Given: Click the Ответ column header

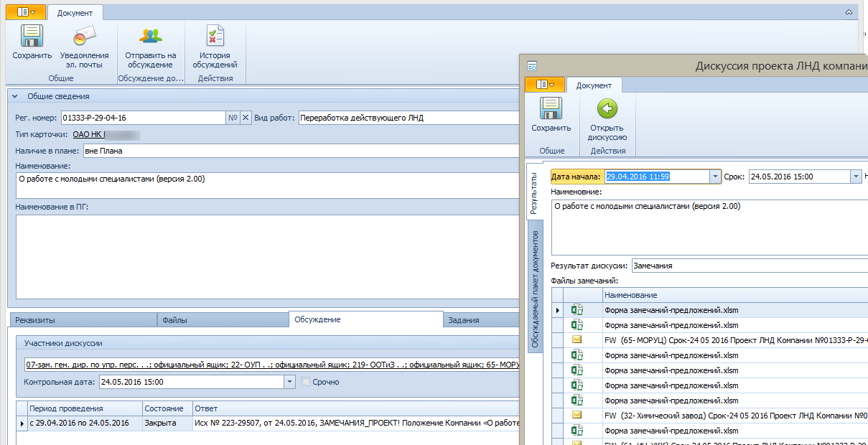Looking at the screenshot, I should point(356,408).
